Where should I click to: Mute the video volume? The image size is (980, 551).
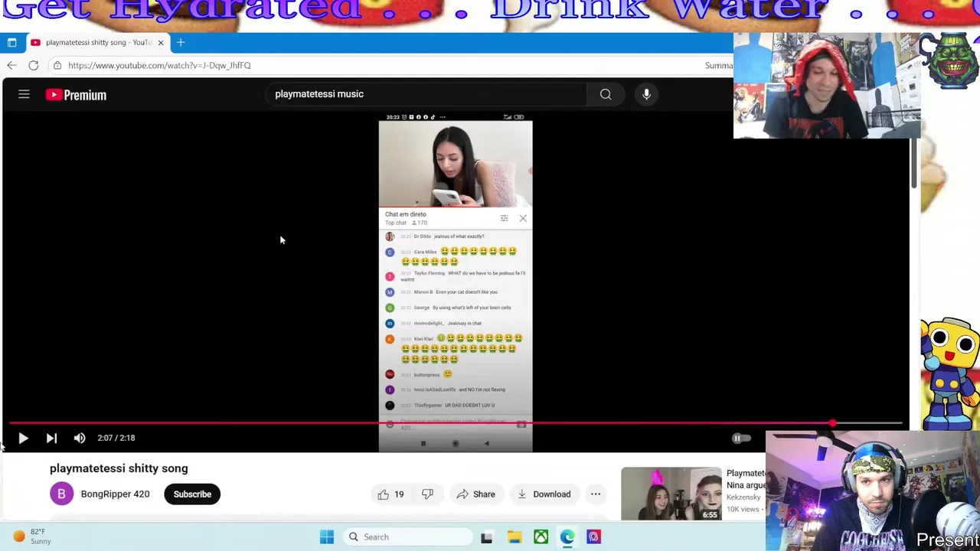coord(80,438)
